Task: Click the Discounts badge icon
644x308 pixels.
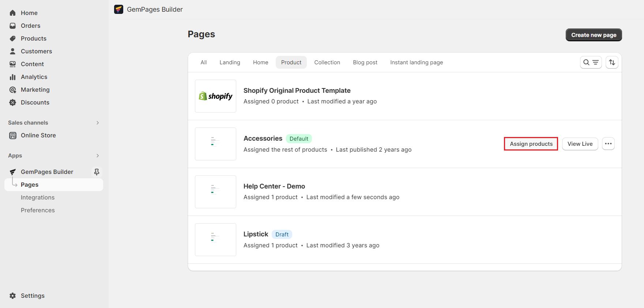Action: coord(13,103)
